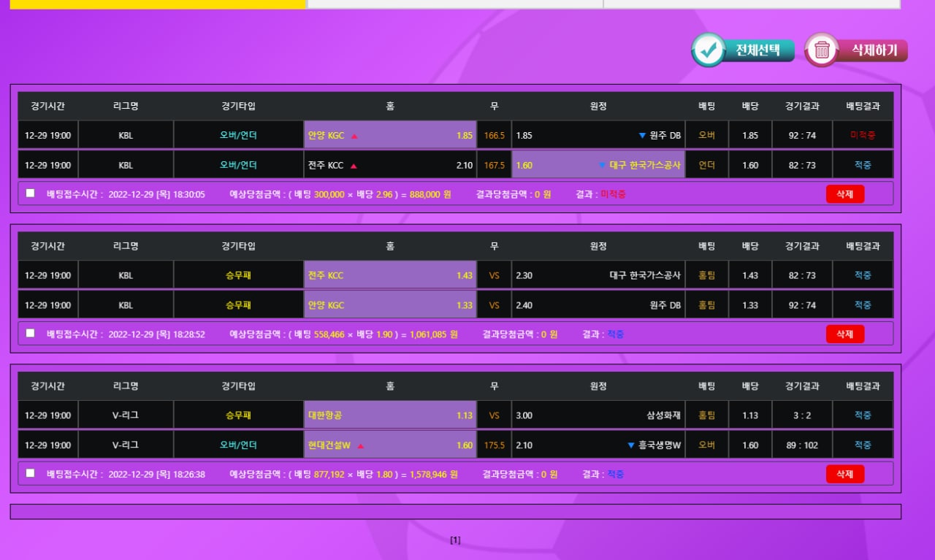Viewport: 935px width, 560px height.
Task: Select 안양 KGC 승무패 home odds 1.33
Action: (x=390, y=305)
